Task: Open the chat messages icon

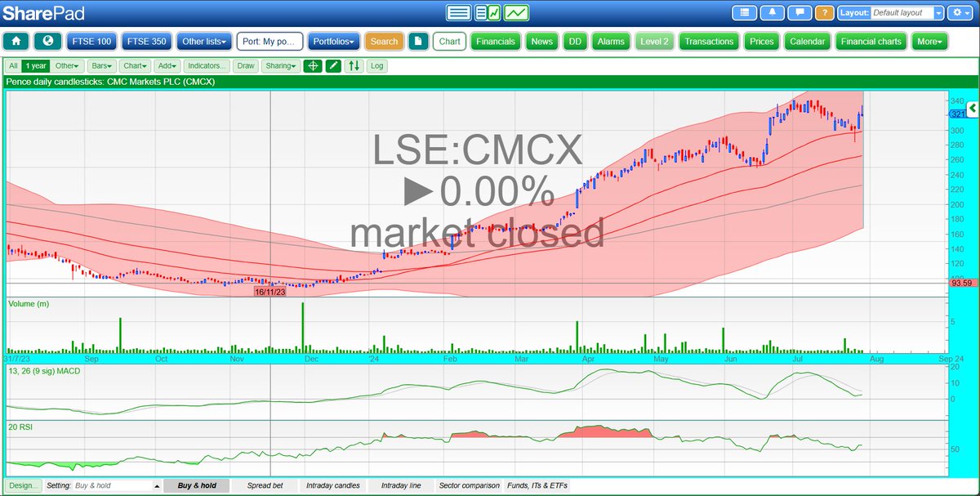Action: pyautogui.click(x=800, y=13)
